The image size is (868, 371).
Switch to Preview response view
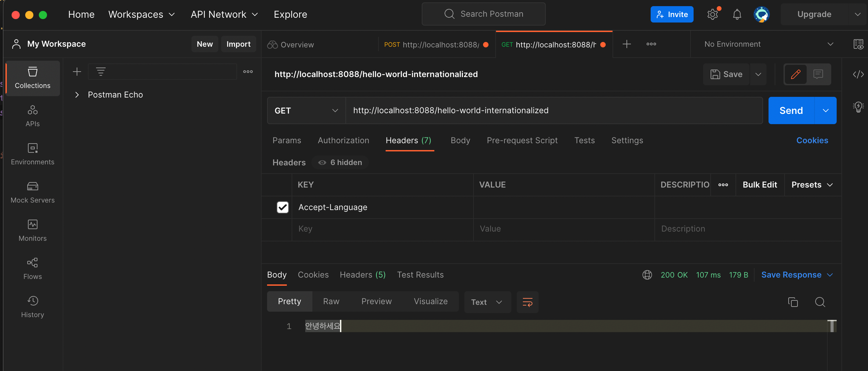pos(376,301)
